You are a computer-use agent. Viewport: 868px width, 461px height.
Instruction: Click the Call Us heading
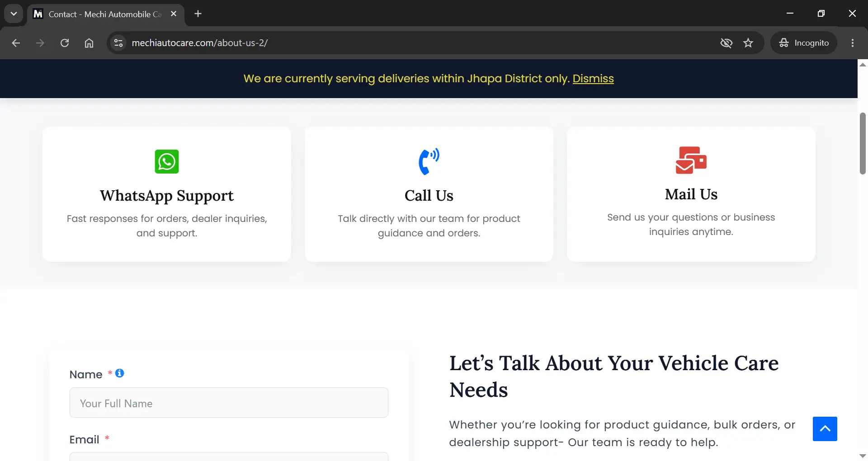point(429,196)
